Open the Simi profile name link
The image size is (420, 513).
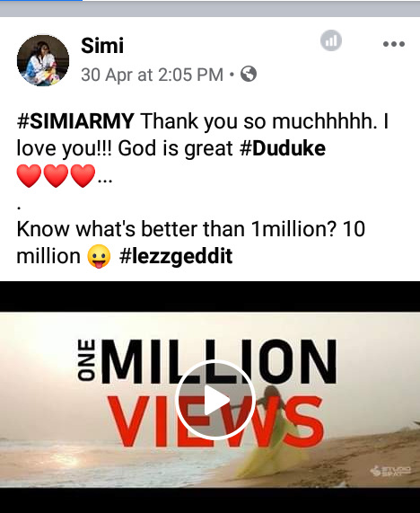[102, 46]
